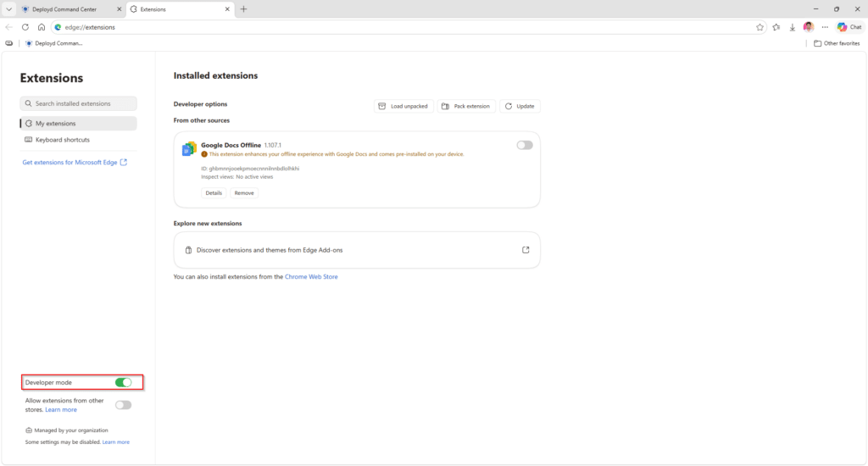Open Keyboard shortcuts in sidebar
Viewport: 868px width, 466px height.
(79, 140)
